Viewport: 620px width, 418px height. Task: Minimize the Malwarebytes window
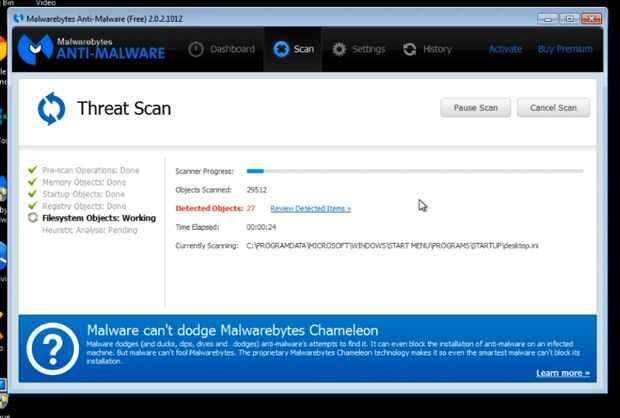point(548,19)
